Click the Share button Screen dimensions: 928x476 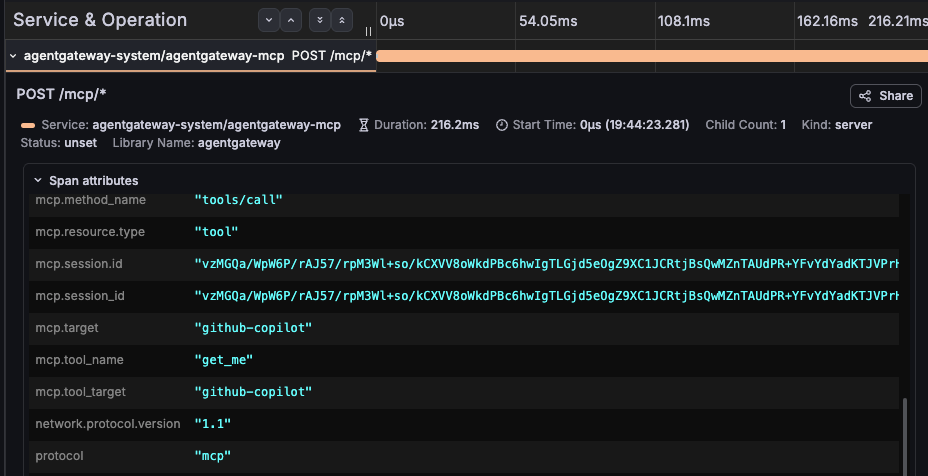[885, 96]
